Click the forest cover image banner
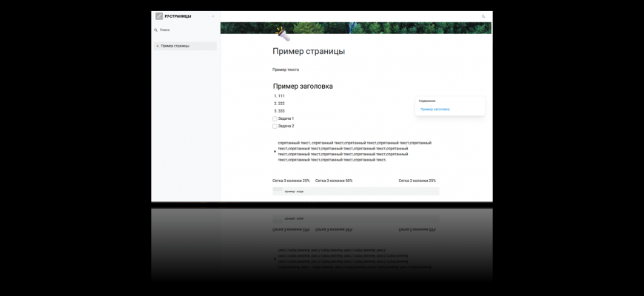Image resolution: width=644 pixels, height=296 pixels. click(x=355, y=28)
